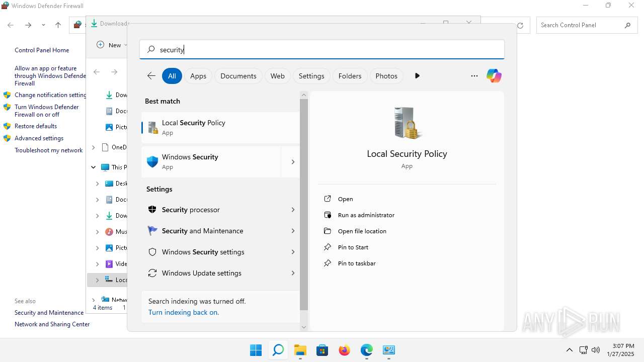Click Open for Local Security Policy
This screenshot has height=362, width=644.
pos(345,199)
